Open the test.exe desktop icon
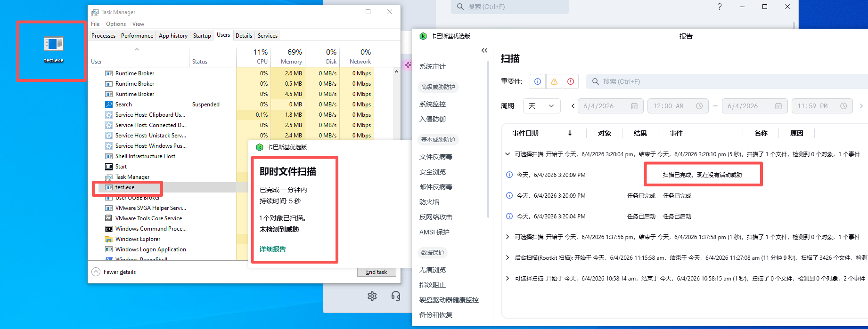The height and width of the screenshot is (329, 868). [53, 49]
